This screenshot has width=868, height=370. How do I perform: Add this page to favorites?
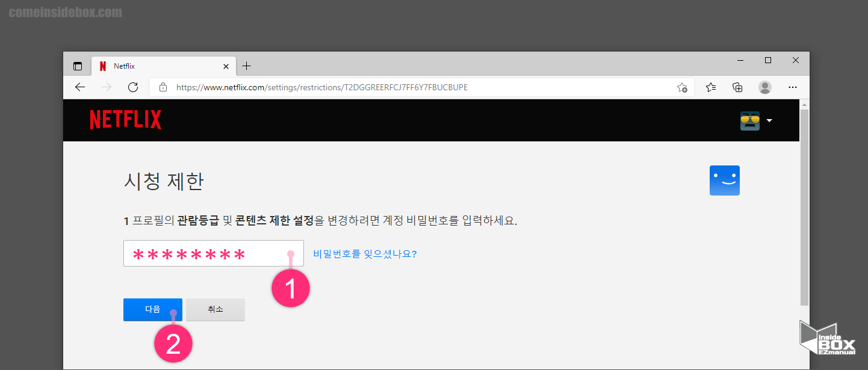pyautogui.click(x=683, y=87)
